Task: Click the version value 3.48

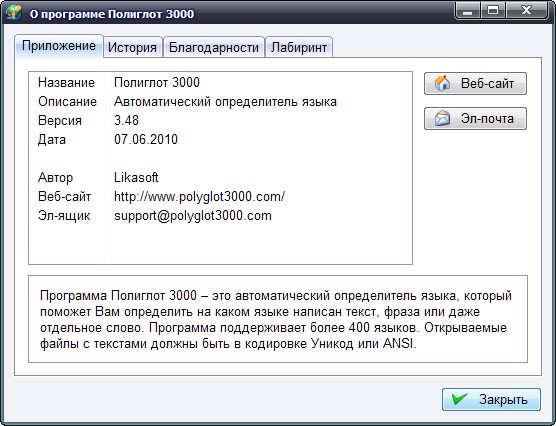Action: pyautogui.click(x=126, y=121)
